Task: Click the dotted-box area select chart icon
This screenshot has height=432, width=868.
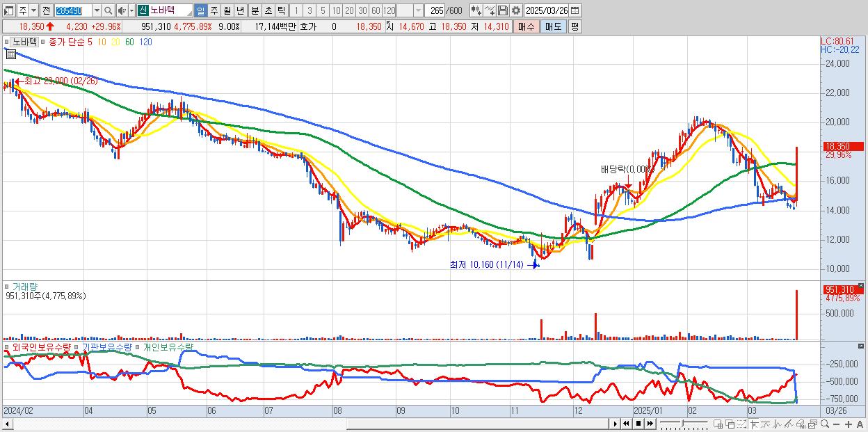Action: click(x=741, y=424)
